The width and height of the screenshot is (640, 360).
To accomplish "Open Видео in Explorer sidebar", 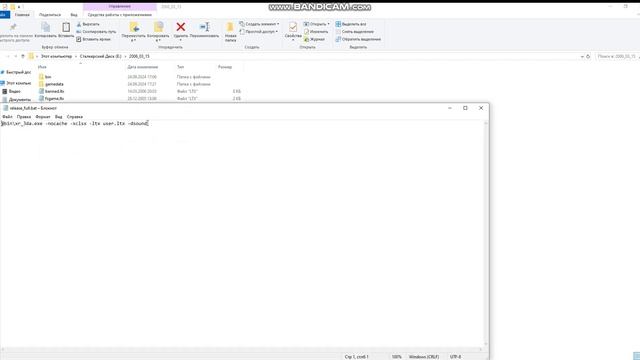I will [x=11, y=91].
